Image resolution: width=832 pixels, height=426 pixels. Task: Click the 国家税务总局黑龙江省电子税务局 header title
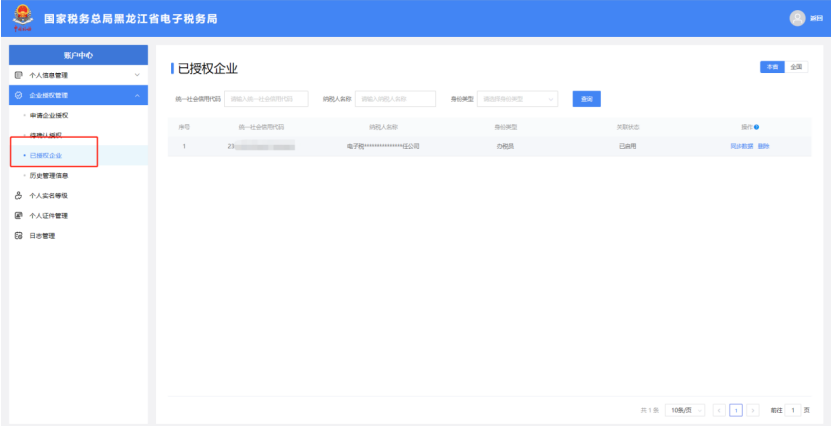tap(131, 19)
